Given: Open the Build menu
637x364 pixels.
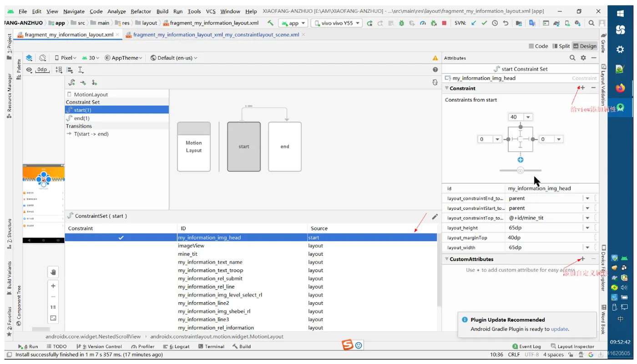Looking at the screenshot, I should point(162,11).
